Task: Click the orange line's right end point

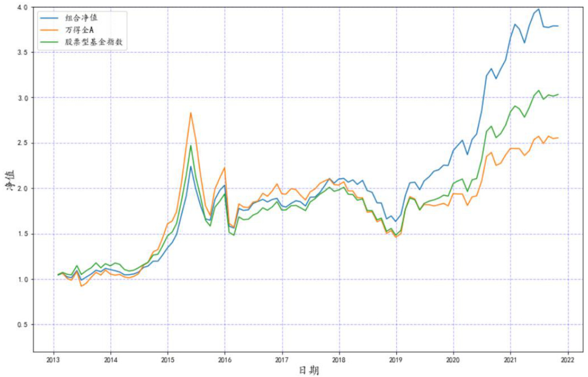Action: click(558, 138)
